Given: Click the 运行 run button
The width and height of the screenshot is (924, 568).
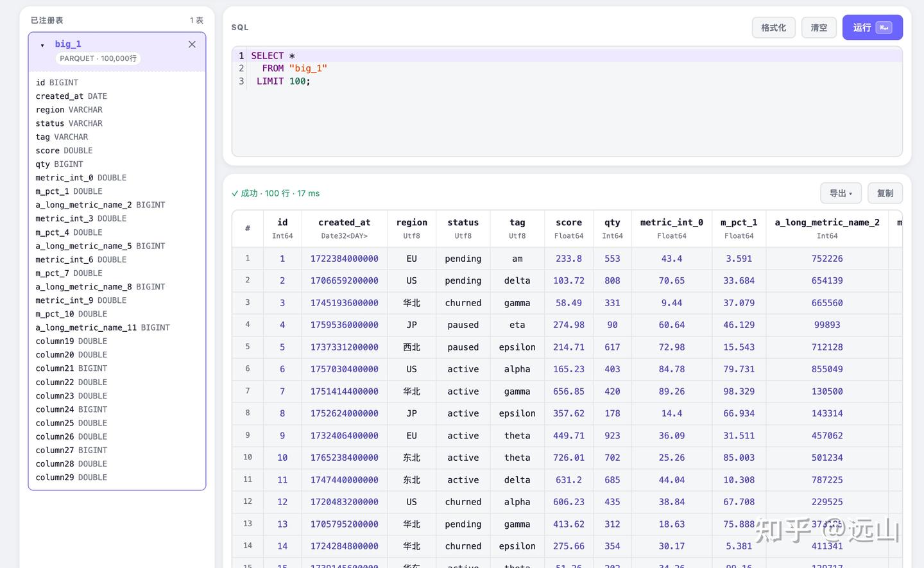Looking at the screenshot, I should 872,28.
